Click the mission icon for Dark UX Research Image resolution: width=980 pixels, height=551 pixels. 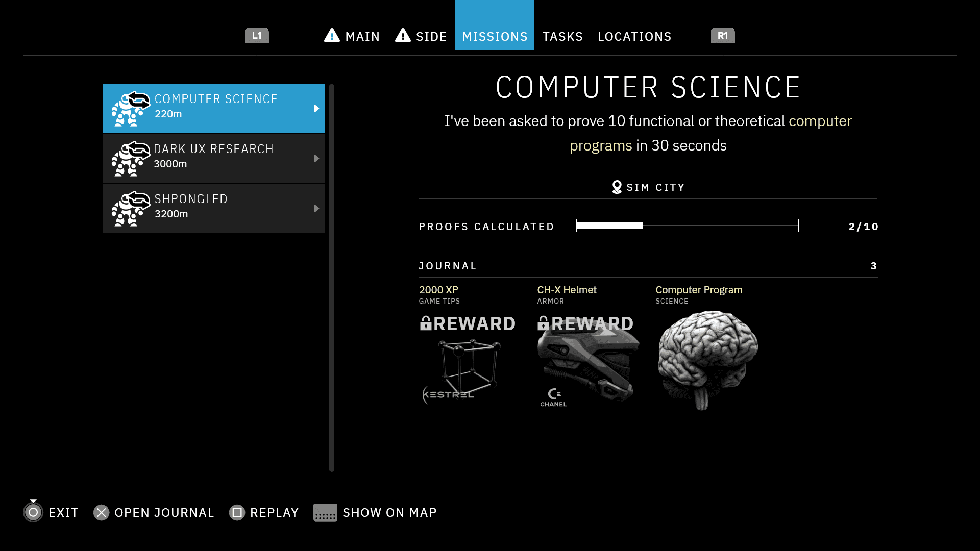[x=131, y=159]
